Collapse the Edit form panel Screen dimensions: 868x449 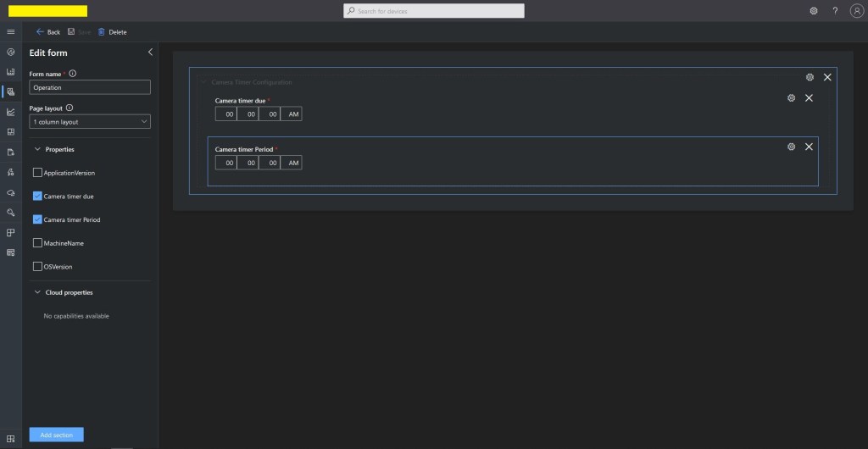[x=150, y=53]
